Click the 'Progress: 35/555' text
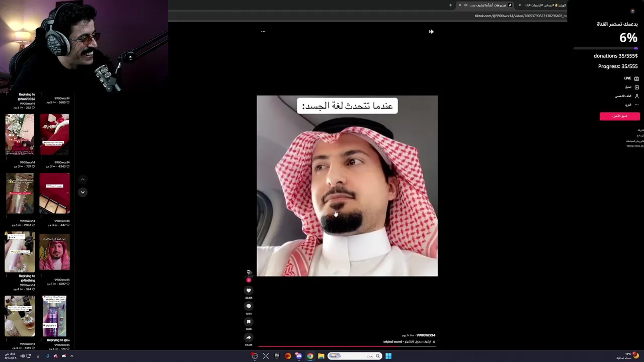Viewport: 644px width, 362px height. point(618,66)
